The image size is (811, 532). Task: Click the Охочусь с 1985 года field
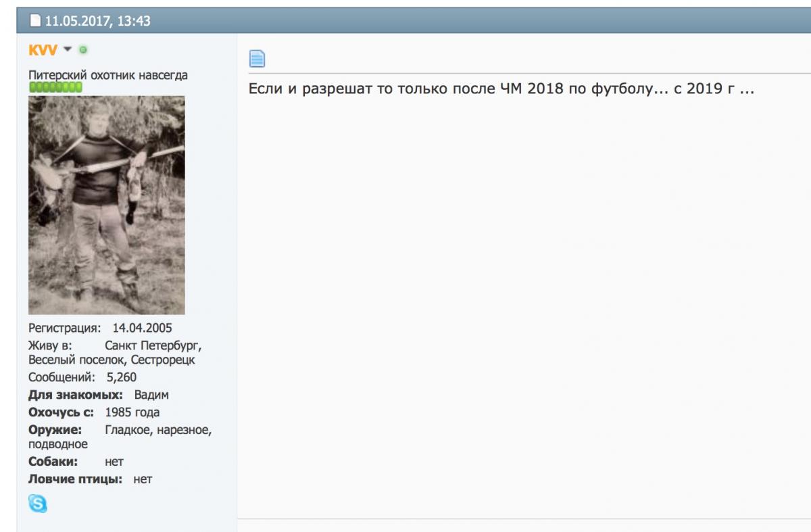point(132,412)
